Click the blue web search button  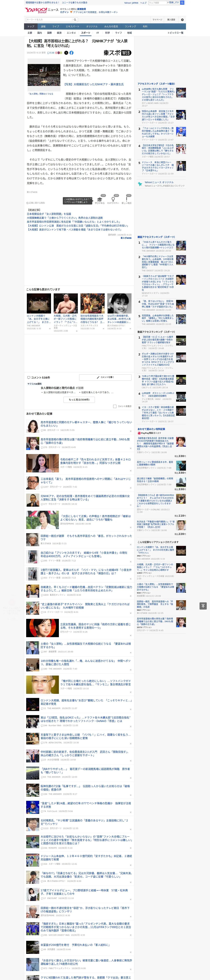[182, 3]
